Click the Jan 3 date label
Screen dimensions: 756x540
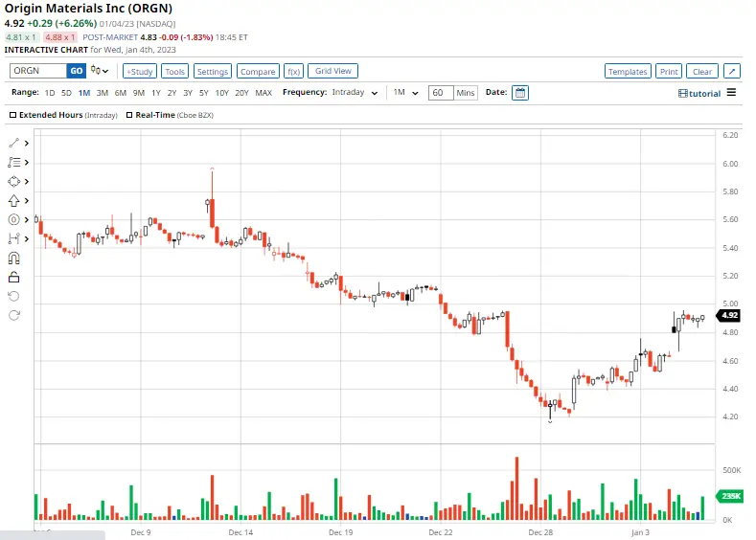click(640, 532)
